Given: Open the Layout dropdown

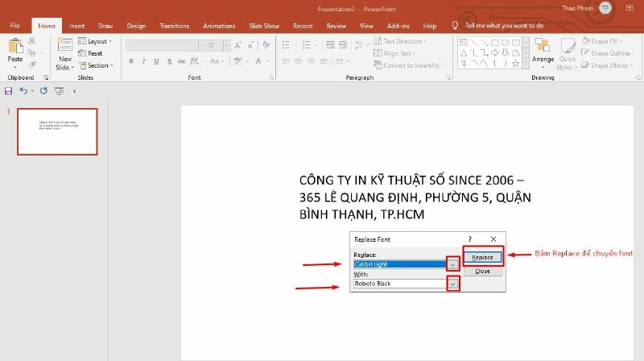Looking at the screenshot, I should [x=95, y=41].
